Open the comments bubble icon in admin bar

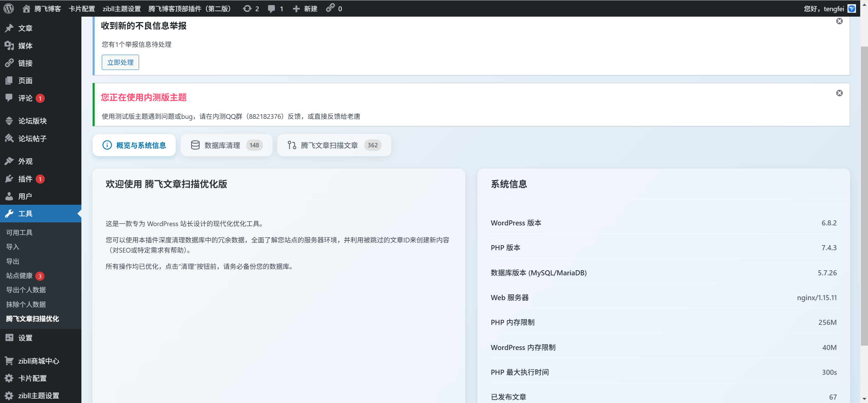pyautogui.click(x=273, y=8)
